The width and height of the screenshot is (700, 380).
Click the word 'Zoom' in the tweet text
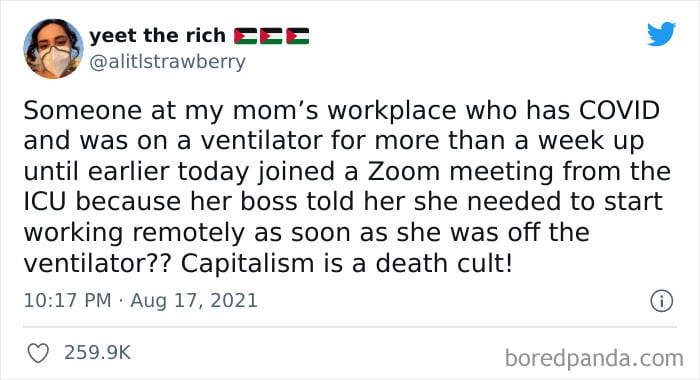[404, 171]
